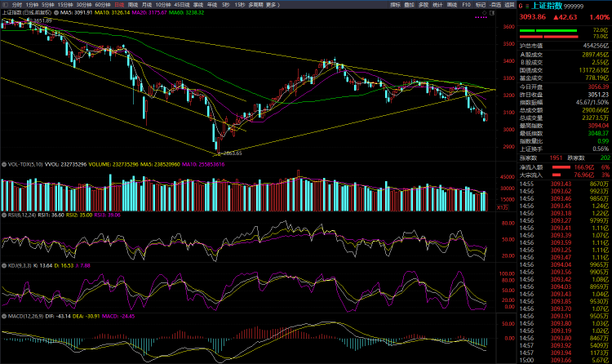Click the red G icon beside 上证指数
The height and width of the screenshot is (364, 612).
pyautogui.click(x=521, y=5)
